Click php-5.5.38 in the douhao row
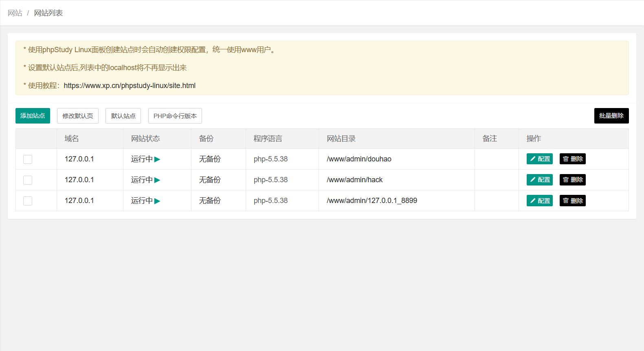This screenshot has width=644, height=351. [x=270, y=159]
